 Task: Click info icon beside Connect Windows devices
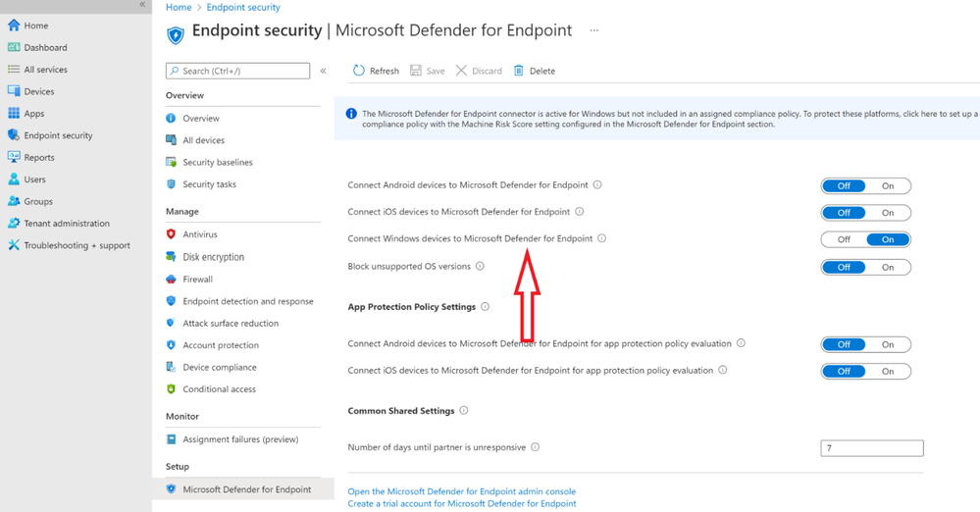[602, 238]
